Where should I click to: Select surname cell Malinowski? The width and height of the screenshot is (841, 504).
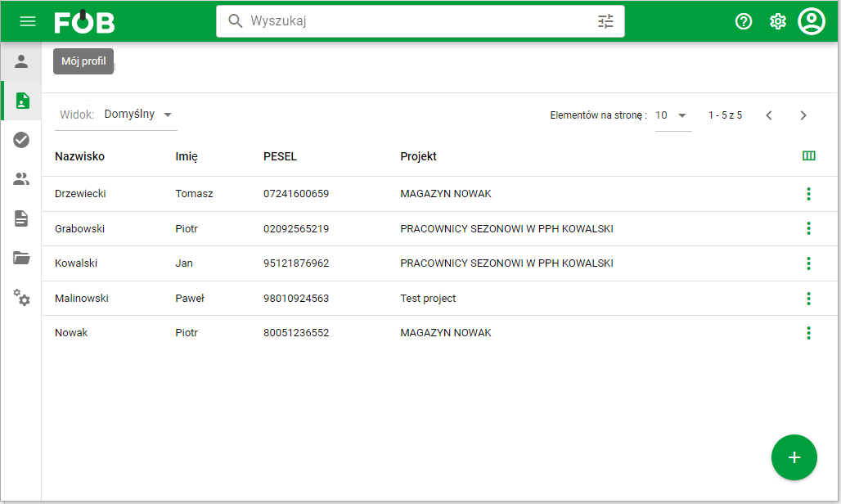pos(82,298)
